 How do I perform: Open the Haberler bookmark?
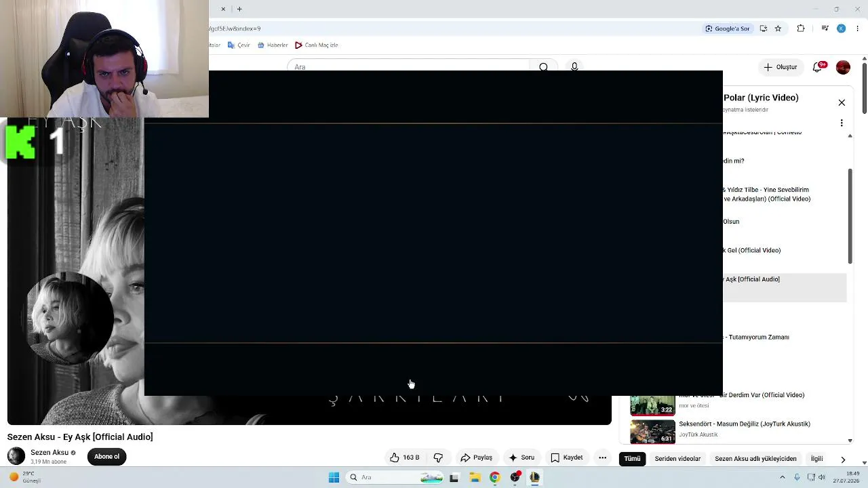[273, 45]
